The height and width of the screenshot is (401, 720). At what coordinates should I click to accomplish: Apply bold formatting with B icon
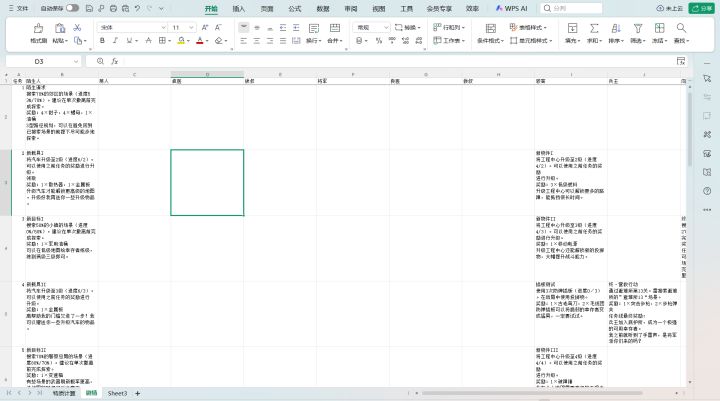(104, 41)
